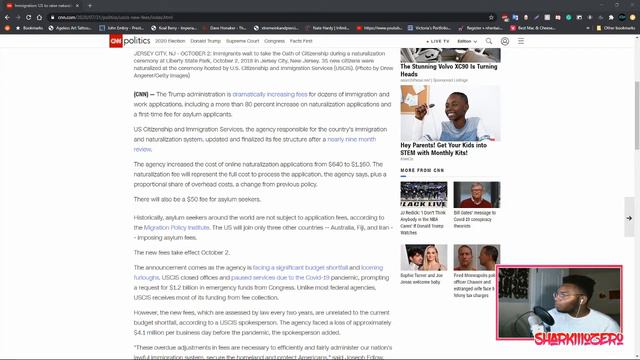
Task: Open 'Hey Parents! Get Your Kids into STEM' headline
Action: [444, 149]
